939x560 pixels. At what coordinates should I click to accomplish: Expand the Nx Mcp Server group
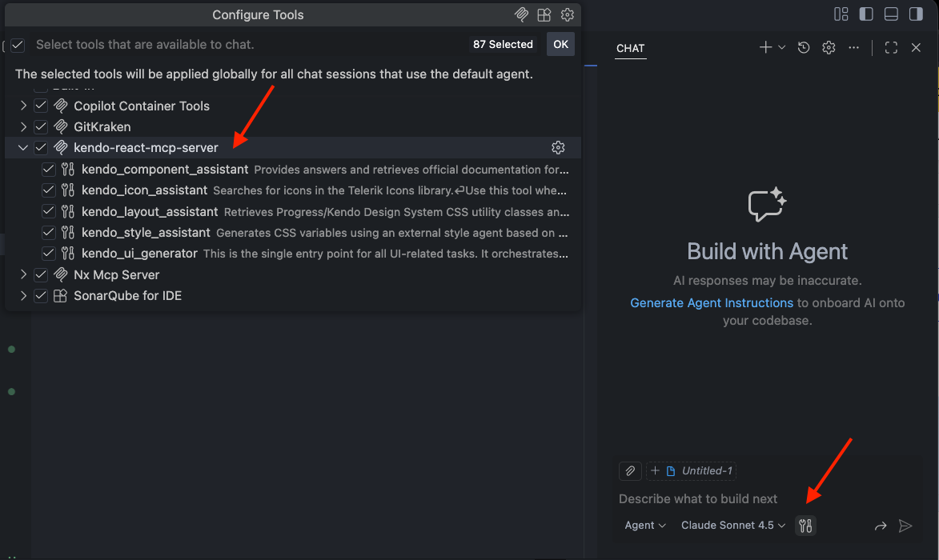(23, 274)
